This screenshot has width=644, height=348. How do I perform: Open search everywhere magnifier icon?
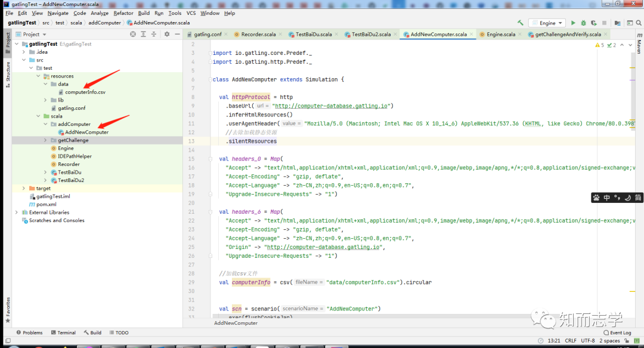tap(639, 23)
